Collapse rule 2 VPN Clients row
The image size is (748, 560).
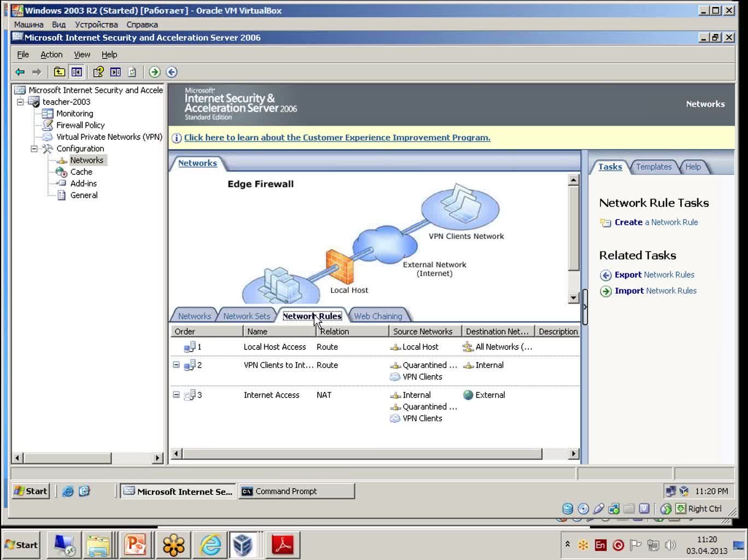[176, 364]
